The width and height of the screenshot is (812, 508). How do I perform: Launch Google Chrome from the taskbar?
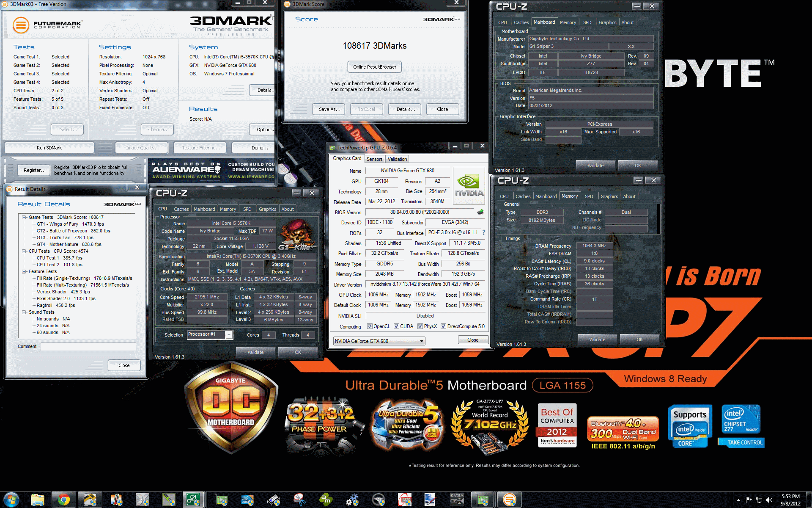(64, 500)
